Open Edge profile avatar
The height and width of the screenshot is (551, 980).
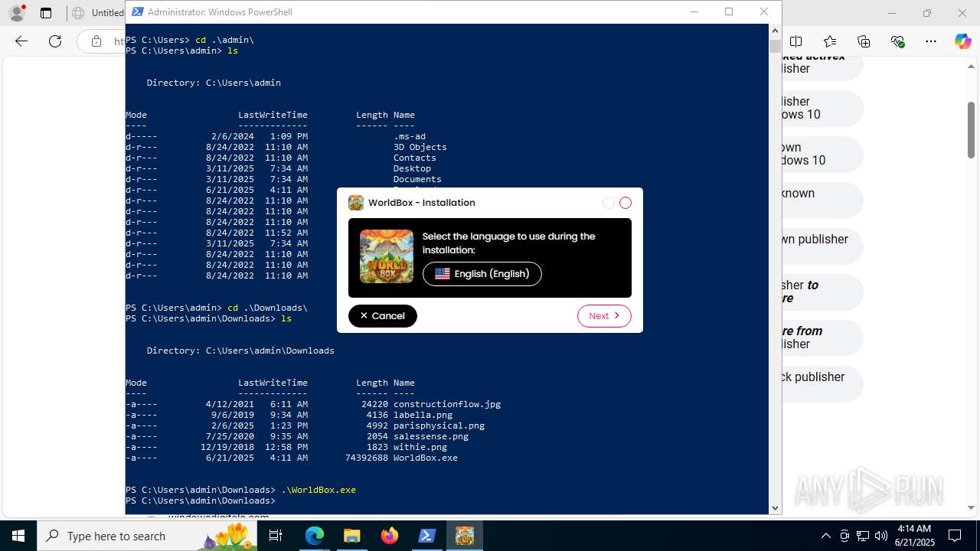[x=16, y=12]
